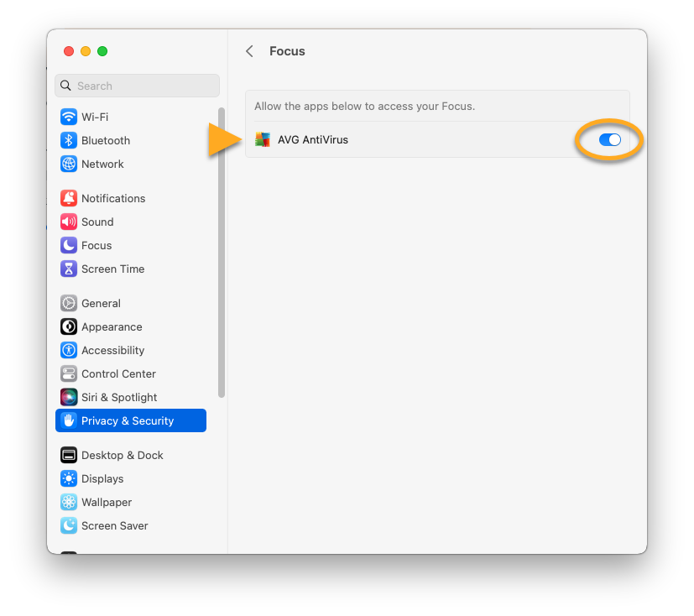This screenshot has width=694, height=616.
Task: Click the Wi-Fi icon in sidebar
Action: [x=69, y=117]
